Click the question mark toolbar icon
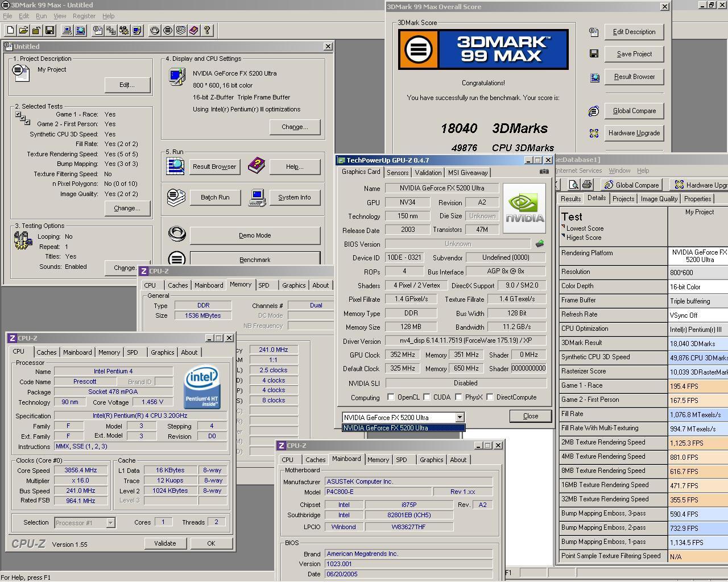Screen dimensions: 728x582 coord(207,30)
